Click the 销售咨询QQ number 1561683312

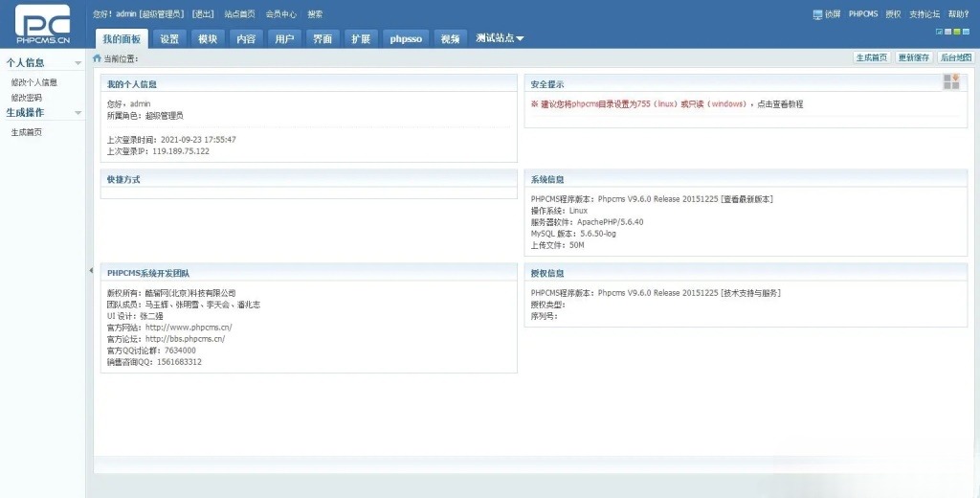(x=179, y=362)
